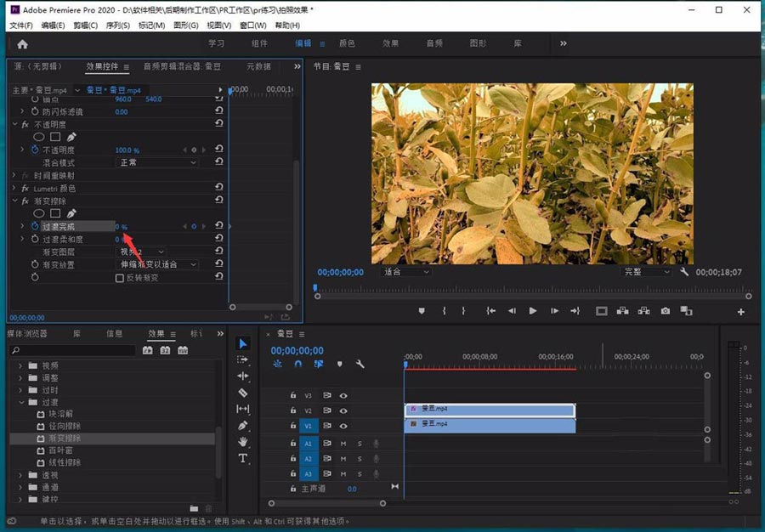This screenshot has width=765, height=532.
Task: Click the Lift button in program monitor
Action: [x=622, y=311]
